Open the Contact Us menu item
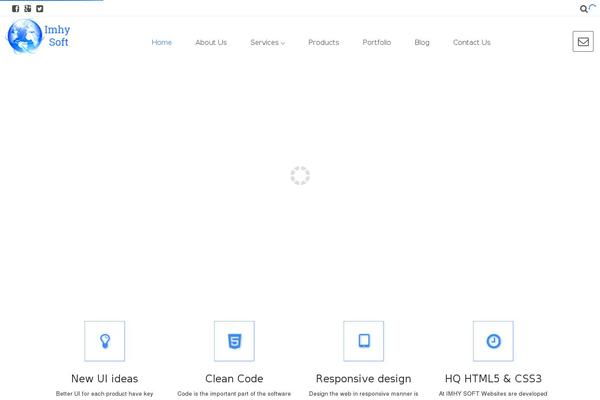This screenshot has width=600, height=400. click(x=472, y=42)
